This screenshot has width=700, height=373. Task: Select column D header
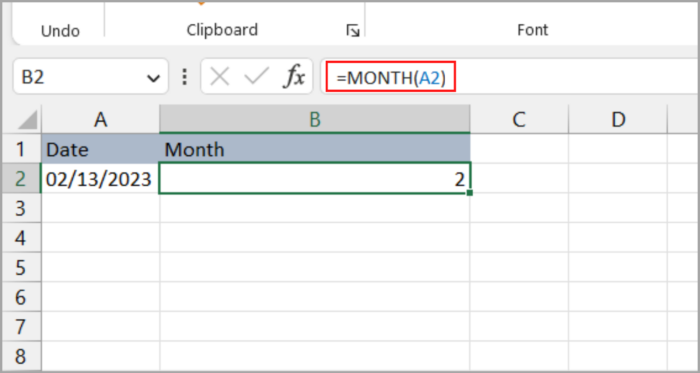pyautogui.click(x=618, y=120)
